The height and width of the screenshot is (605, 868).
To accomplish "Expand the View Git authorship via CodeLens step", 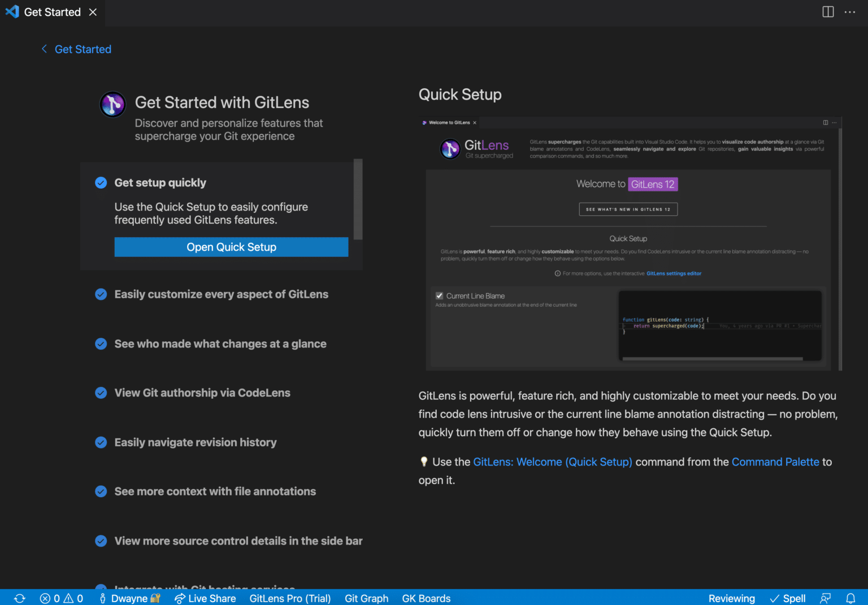I will point(202,393).
